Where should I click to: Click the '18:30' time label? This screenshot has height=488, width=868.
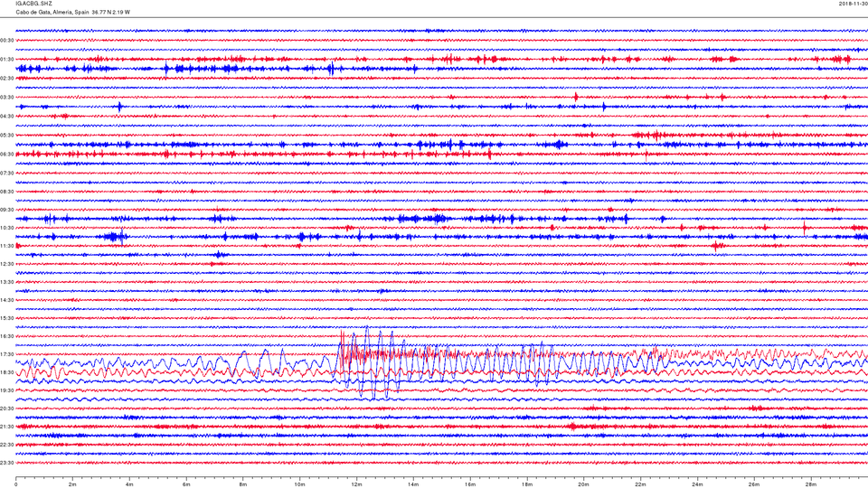7,372
